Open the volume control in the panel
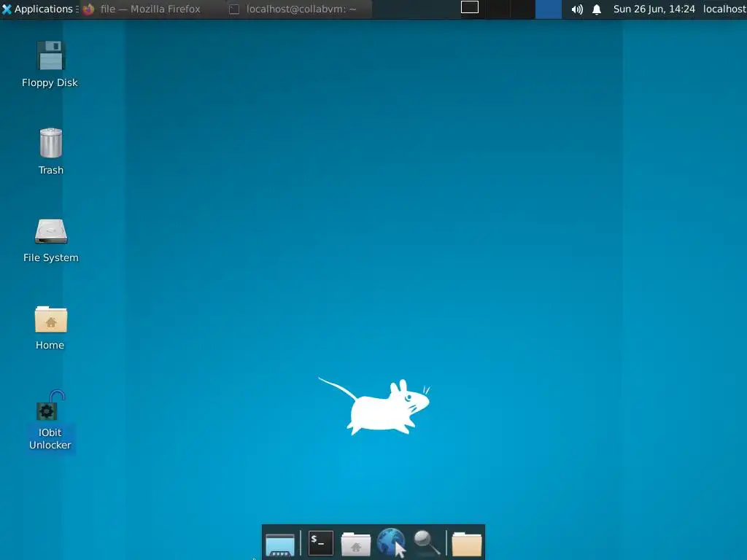 point(577,9)
